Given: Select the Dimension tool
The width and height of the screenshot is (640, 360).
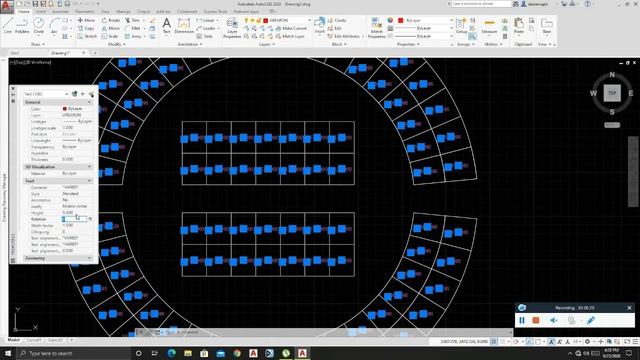Looking at the screenshot, I should (x=184, y=25).
